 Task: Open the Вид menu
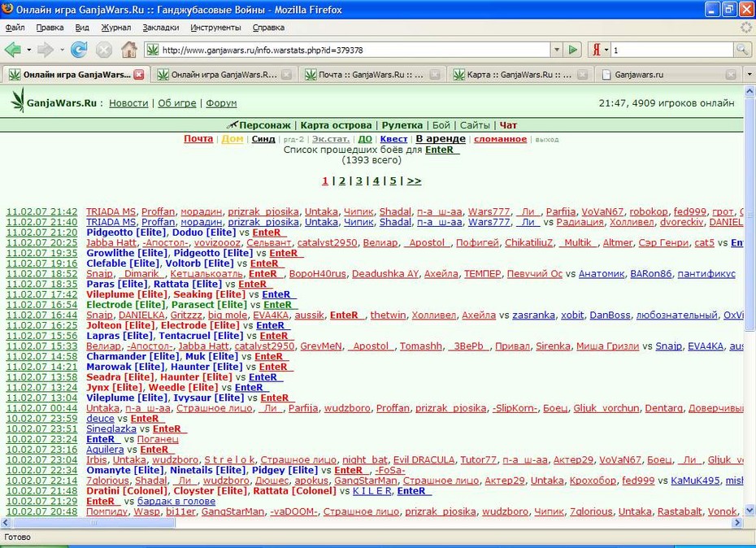(x=82, y=28)
